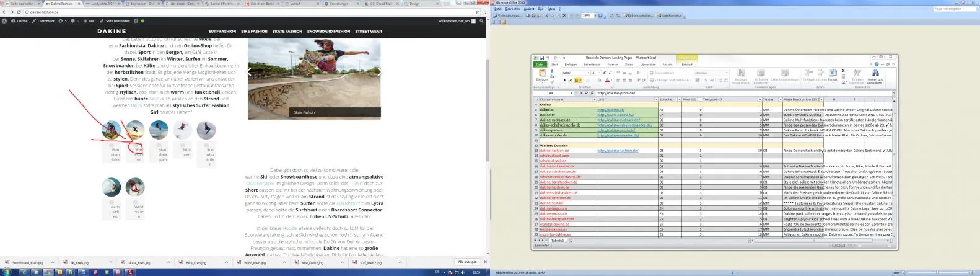This screenshot has height=276, width=980.
Task: Click the mountain bike circle thumbnail
Action: (x=112, y=130)
